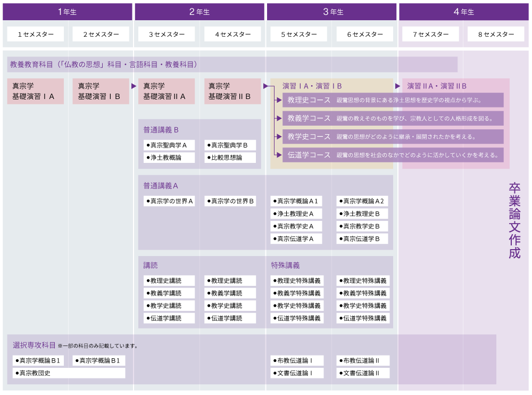Image resolution: width=532 pixels, height=395 pixels.
Task: Click the 演習ⅡA・演習ⅡB label
Action: pyautogui.click(x=437, y=86)
